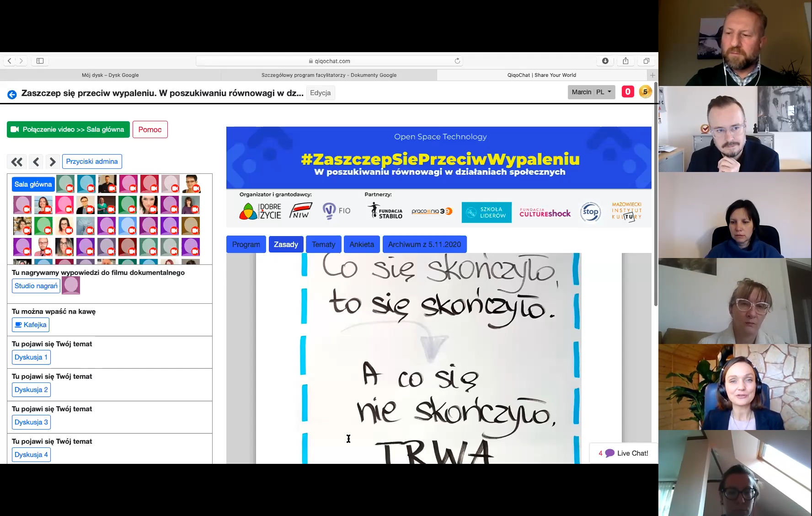Enter the Sala główna room

tap(33, 184)
